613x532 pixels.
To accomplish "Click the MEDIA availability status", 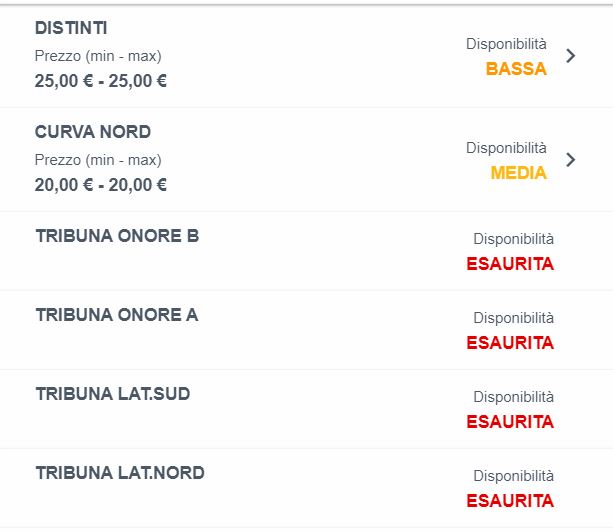I will [x=518, y=173].
